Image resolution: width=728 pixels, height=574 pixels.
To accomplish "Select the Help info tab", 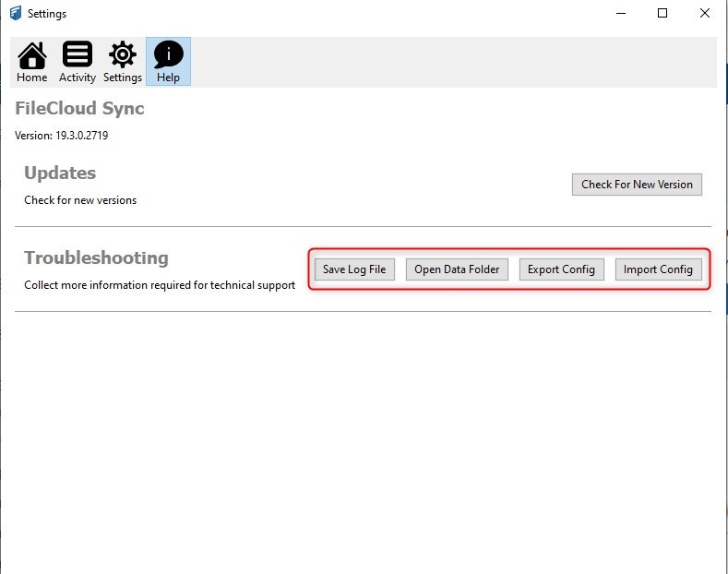I will click(168, 62).
